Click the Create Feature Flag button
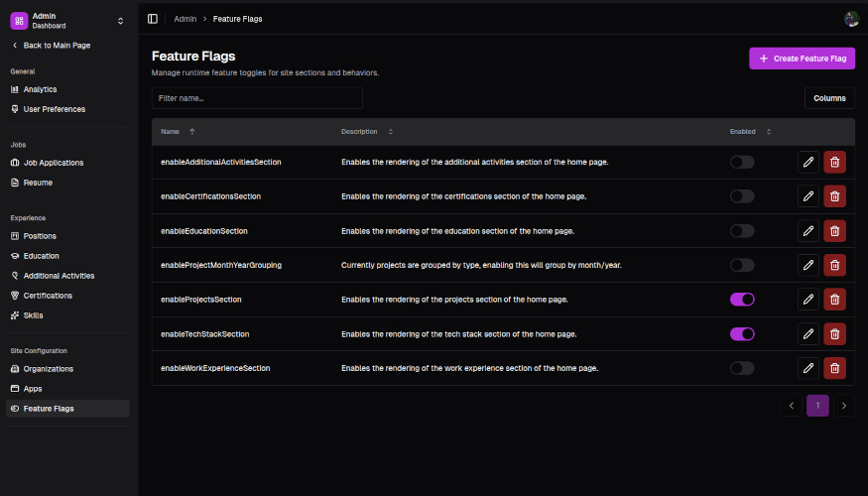The width and height of the screenshot is (868, 496). point(802,59)
